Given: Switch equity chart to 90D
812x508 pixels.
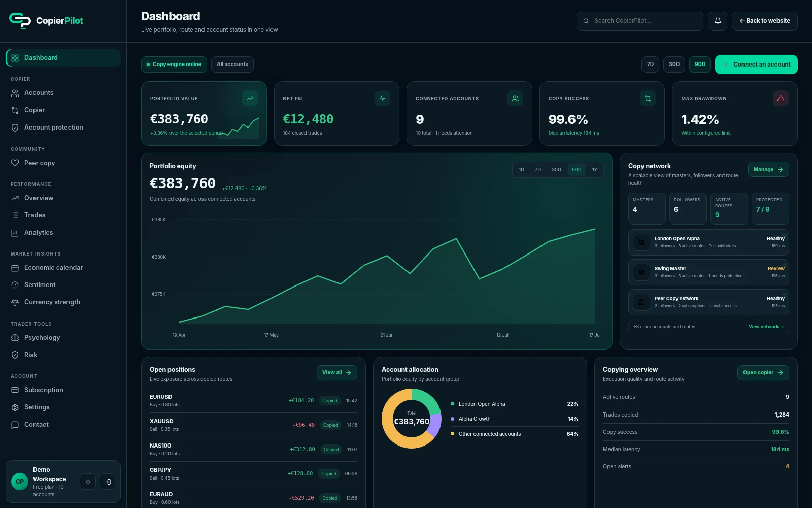Looking at the screenshot, I should (577, 170).
